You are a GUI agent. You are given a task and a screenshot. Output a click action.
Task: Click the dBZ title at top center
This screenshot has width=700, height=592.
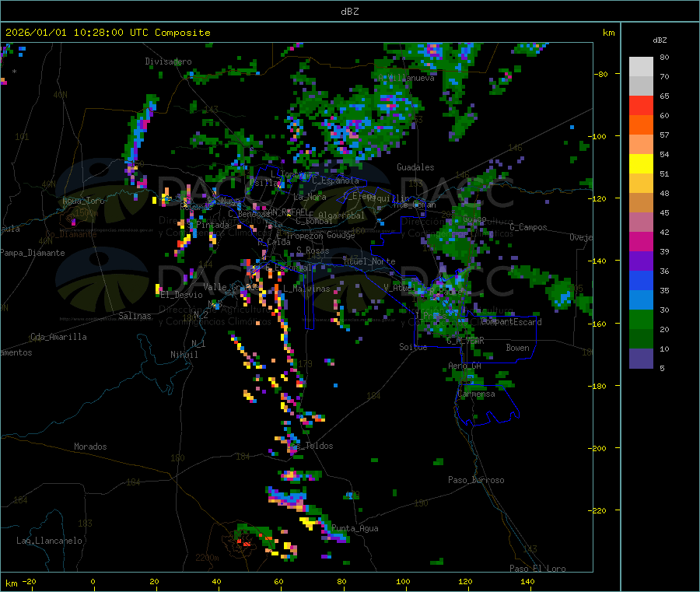[349, 11]
